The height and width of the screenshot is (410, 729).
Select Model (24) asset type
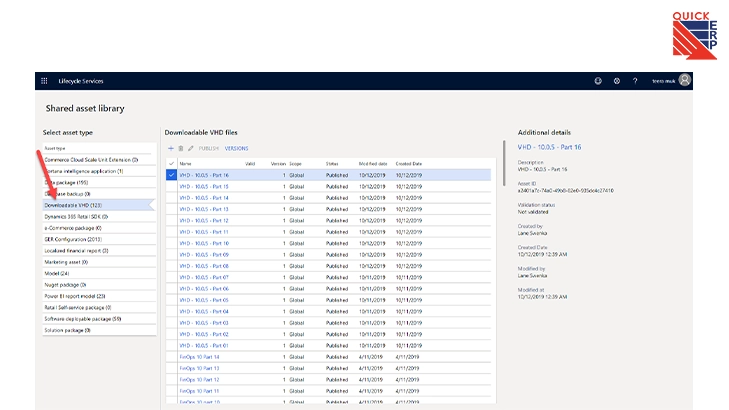click(98, 273)
